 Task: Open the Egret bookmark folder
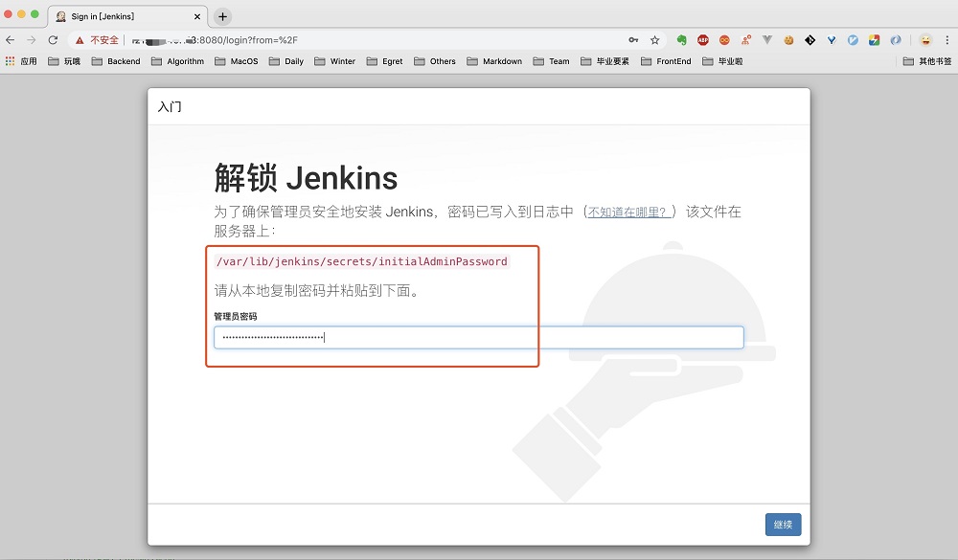(385, 61)
